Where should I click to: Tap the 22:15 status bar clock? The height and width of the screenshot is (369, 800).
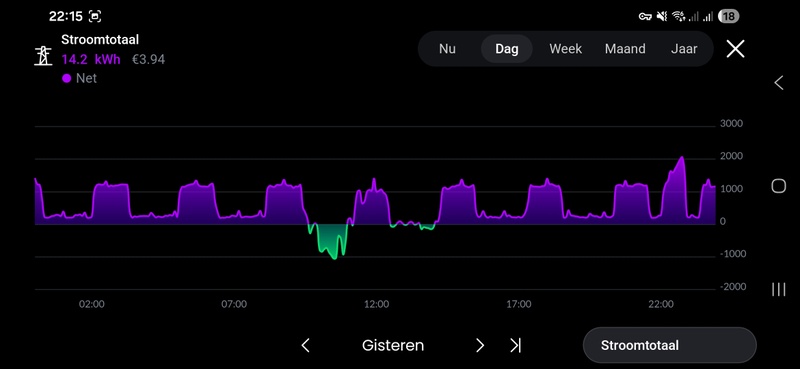point(65,16)
